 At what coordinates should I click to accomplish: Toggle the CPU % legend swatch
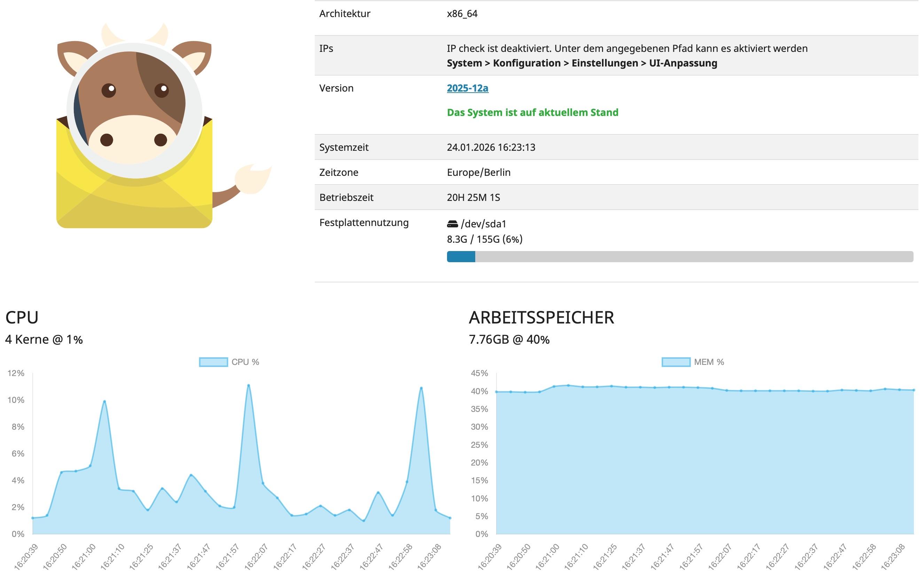coord(213,362)
